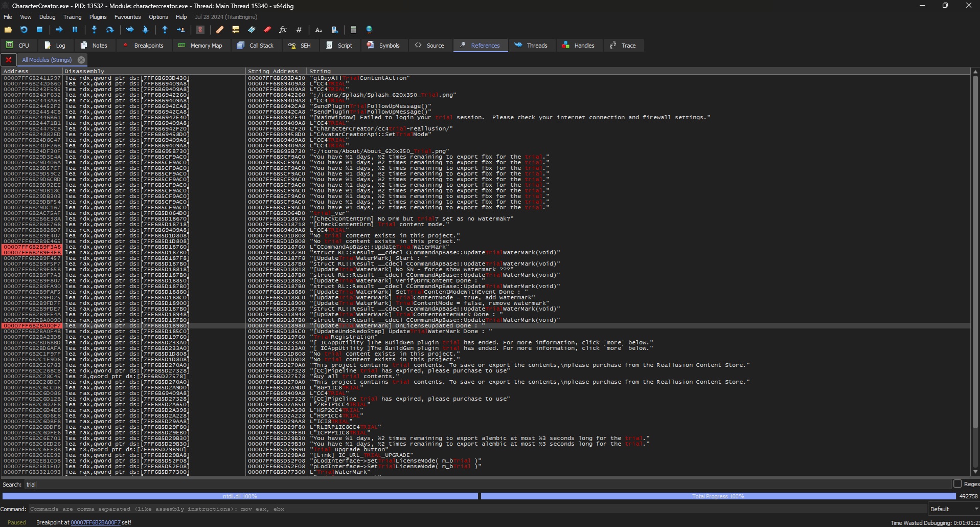
Task: Click the Restart program toolbar icon
Action: click(x=24, y=30)
